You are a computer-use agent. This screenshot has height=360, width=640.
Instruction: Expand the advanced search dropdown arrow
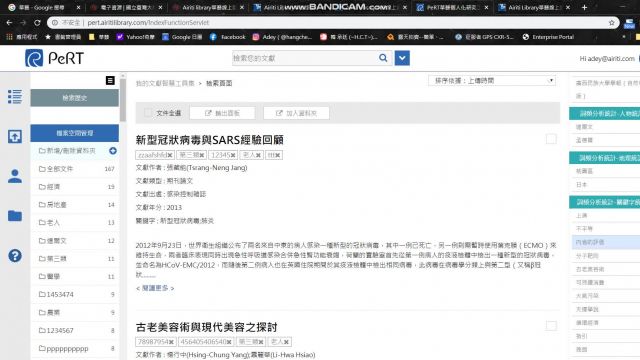[402, 58]
